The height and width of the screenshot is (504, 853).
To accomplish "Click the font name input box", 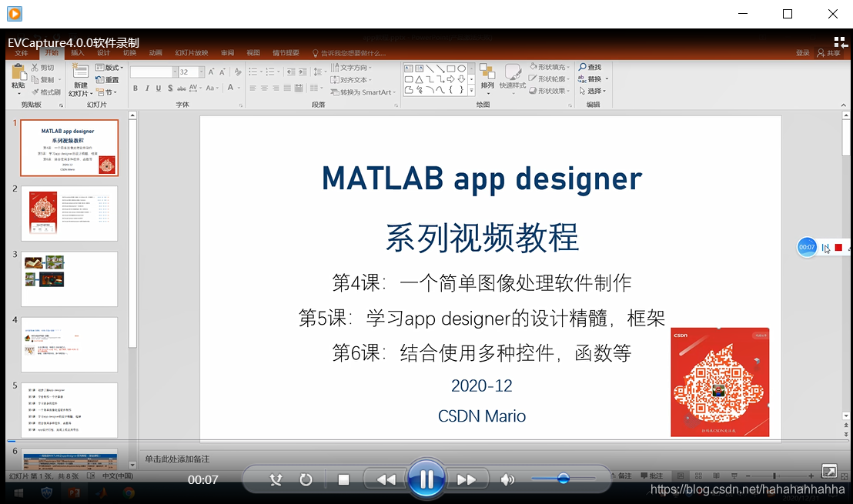I will tap(151, 72).
